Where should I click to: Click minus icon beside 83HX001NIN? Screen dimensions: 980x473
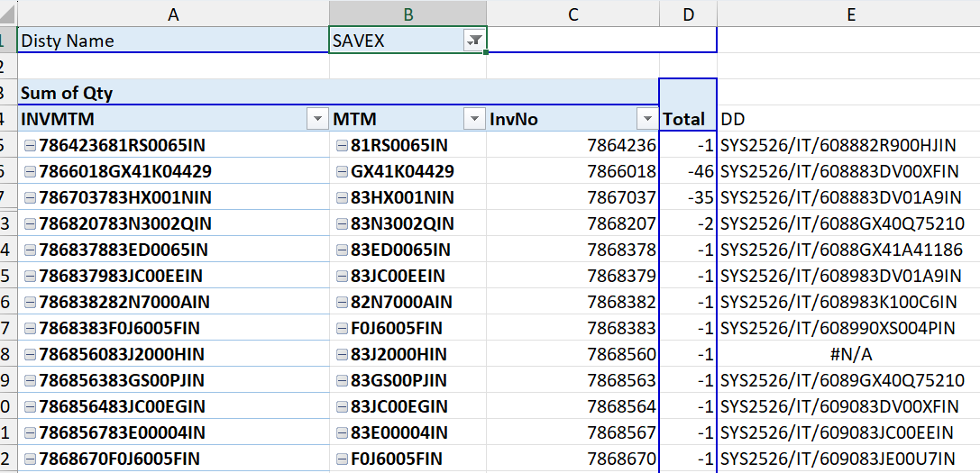(x=342, y=198)
